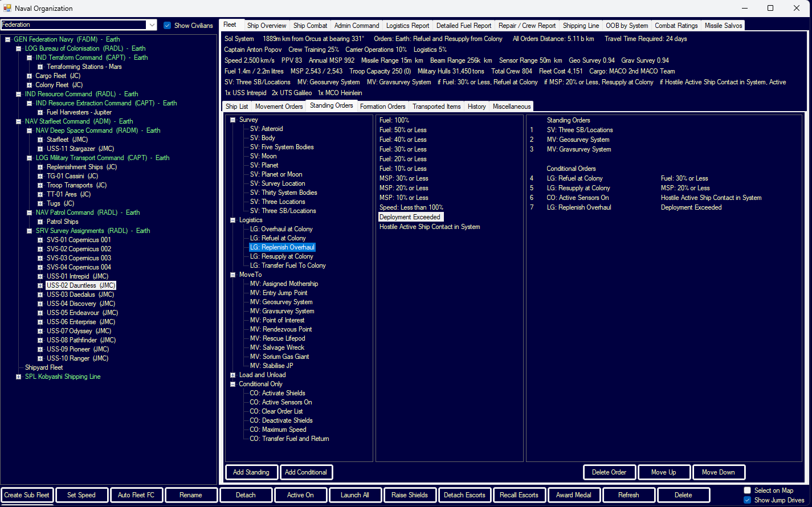Click the Refresh button
812x507 pixels.
coord(629,495)
